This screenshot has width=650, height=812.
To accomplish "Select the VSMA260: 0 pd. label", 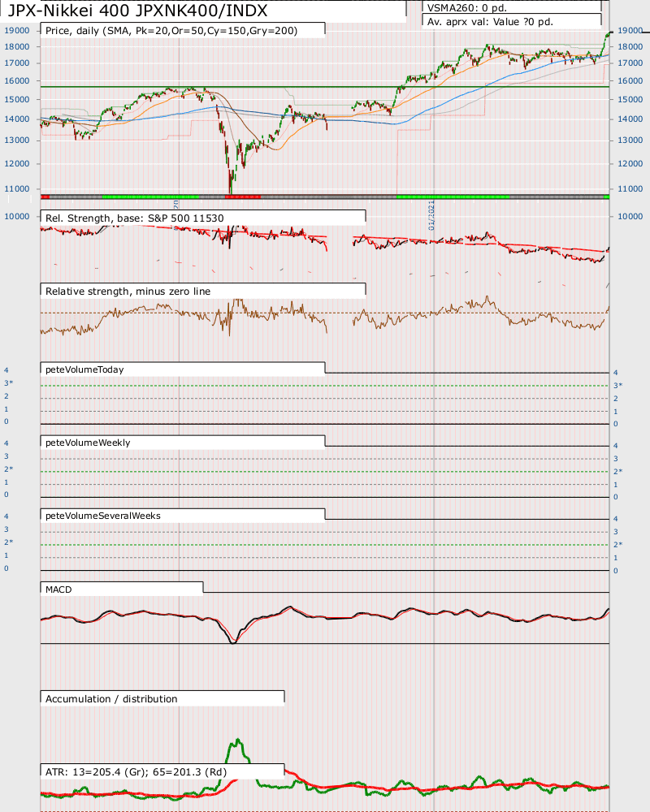I will (x=467, y=8).
